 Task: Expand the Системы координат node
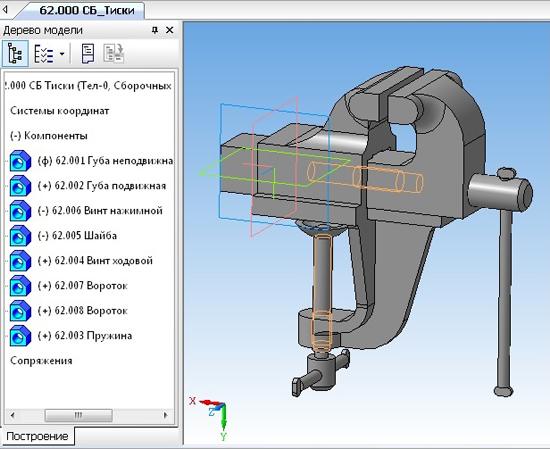(x=60, y=111)
